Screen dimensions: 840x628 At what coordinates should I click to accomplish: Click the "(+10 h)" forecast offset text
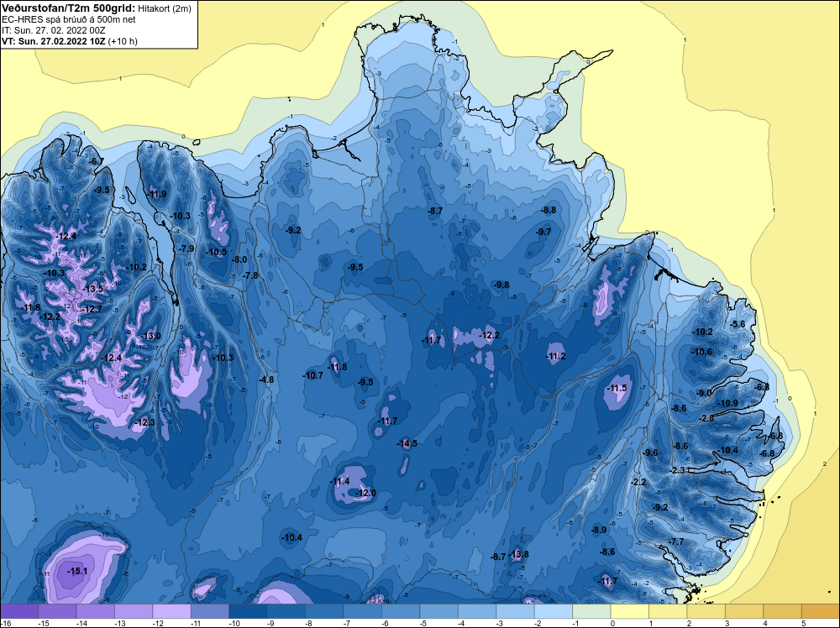pos(123,41)
